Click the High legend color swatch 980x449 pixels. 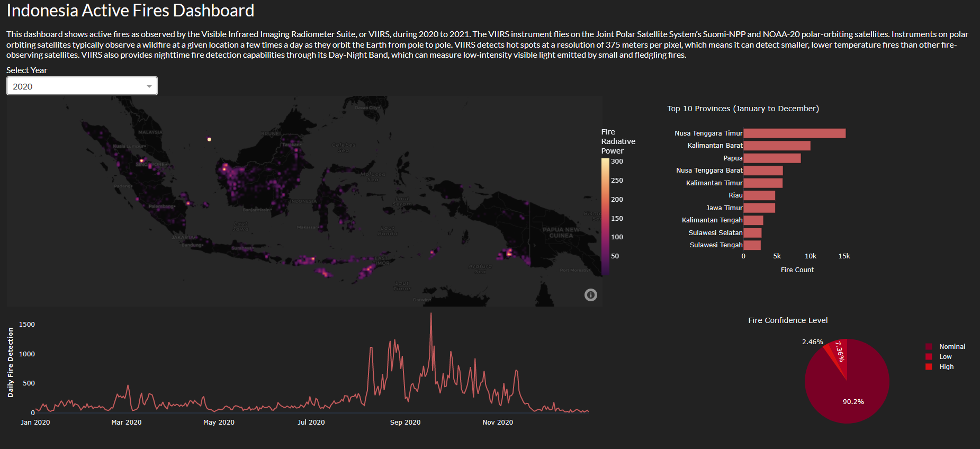(x=929, y=366)
